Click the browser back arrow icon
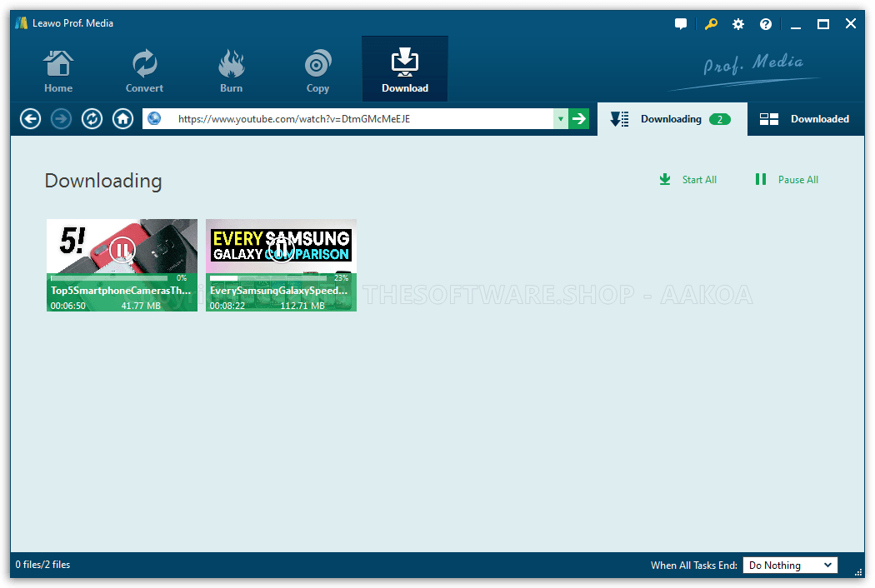Screen dimensions: 875x588 [x=31, y=119]
